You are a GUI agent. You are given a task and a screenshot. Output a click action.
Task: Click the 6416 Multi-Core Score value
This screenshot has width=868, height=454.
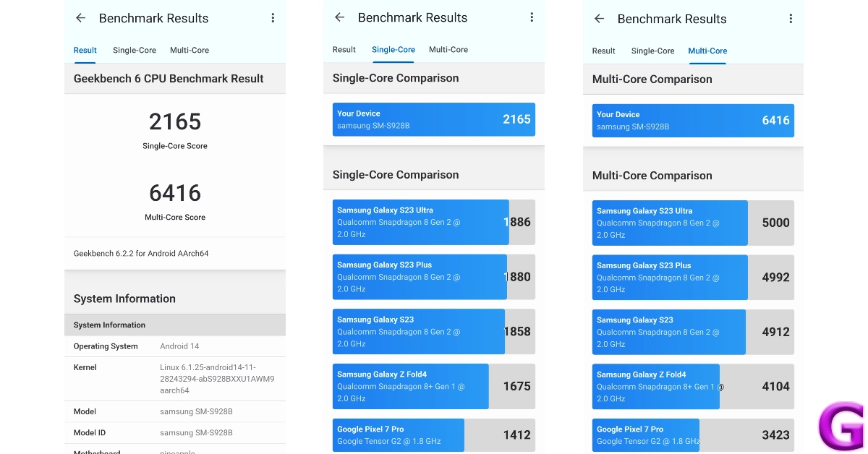click(x=175, y=193)
